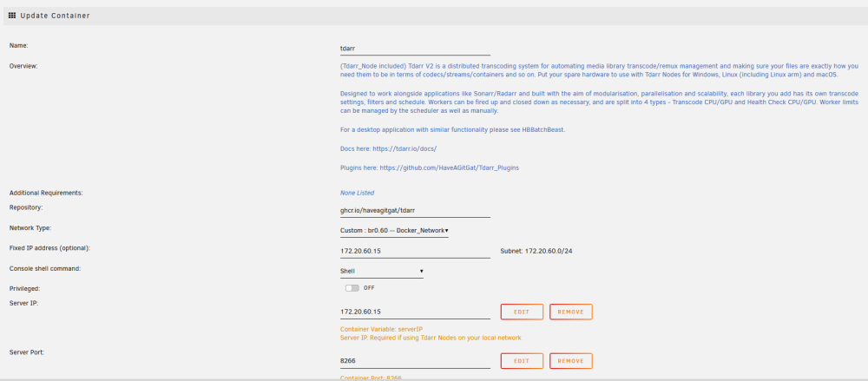Viewport: 868px width, 381px height.
Task: Click Container Variable: serverIP text
Action: click(381, 329)
